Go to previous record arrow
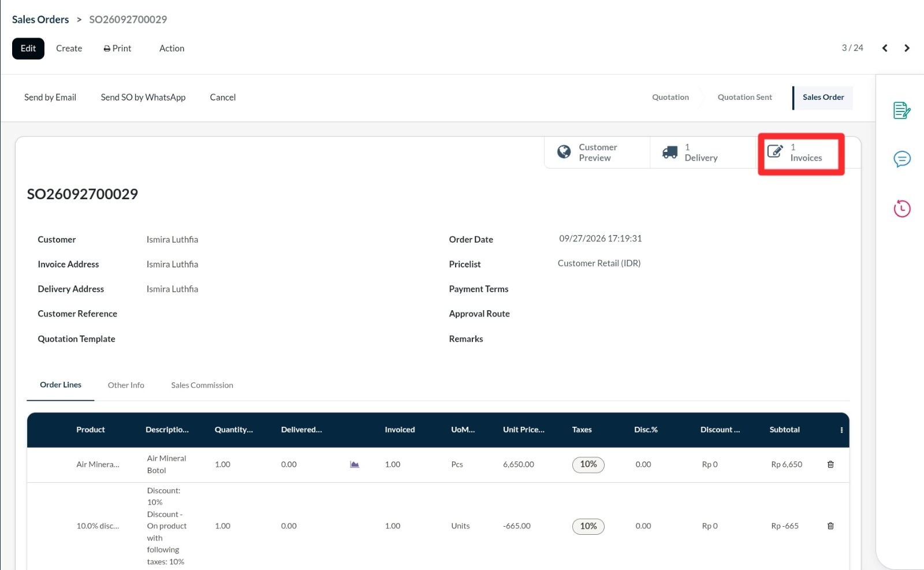The image size is (924, 570). click(885, 48)
